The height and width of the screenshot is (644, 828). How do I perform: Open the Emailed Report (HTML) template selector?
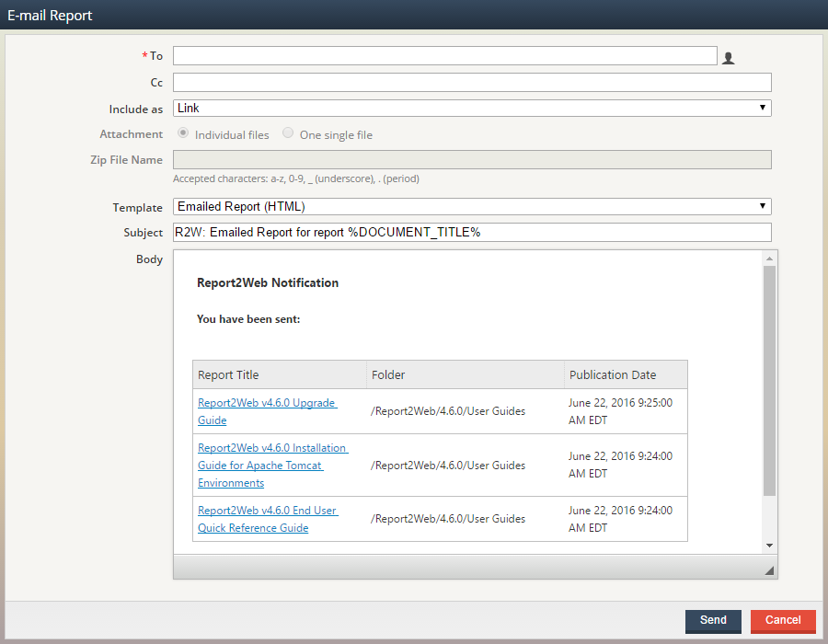(460, 206)
